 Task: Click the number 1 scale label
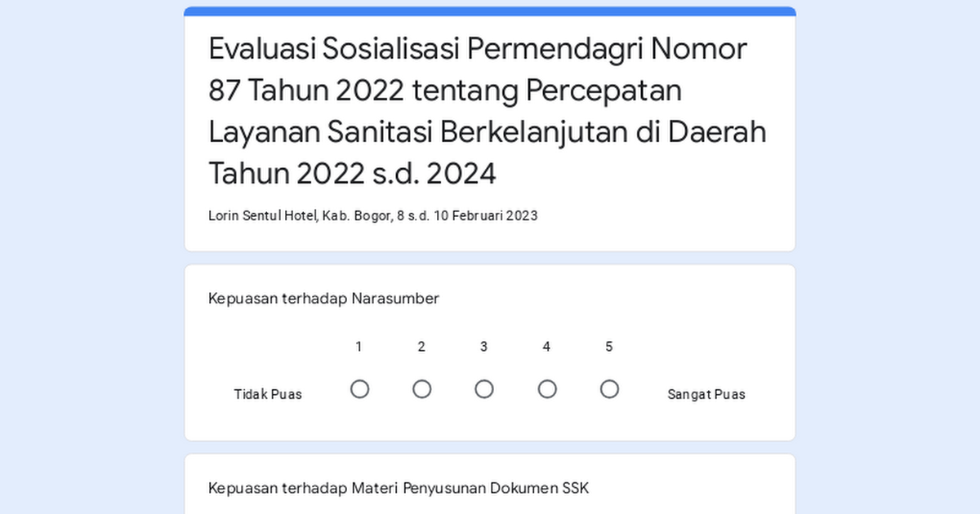tap(359, 347)
